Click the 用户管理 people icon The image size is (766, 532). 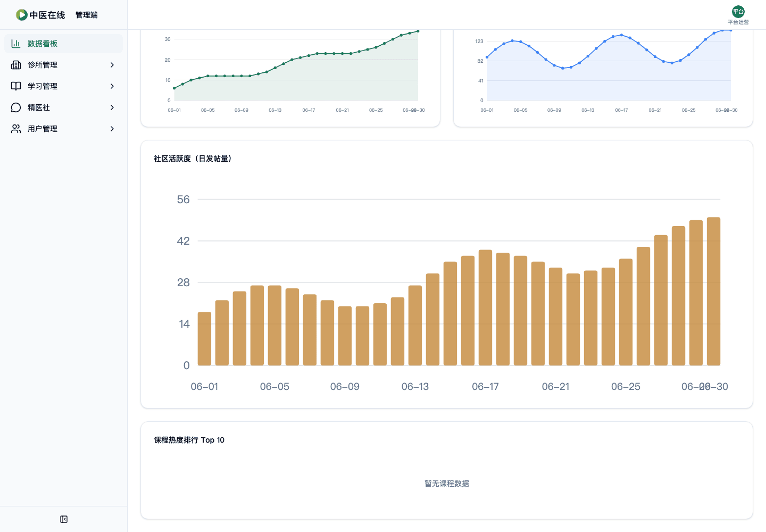point(16,129)
